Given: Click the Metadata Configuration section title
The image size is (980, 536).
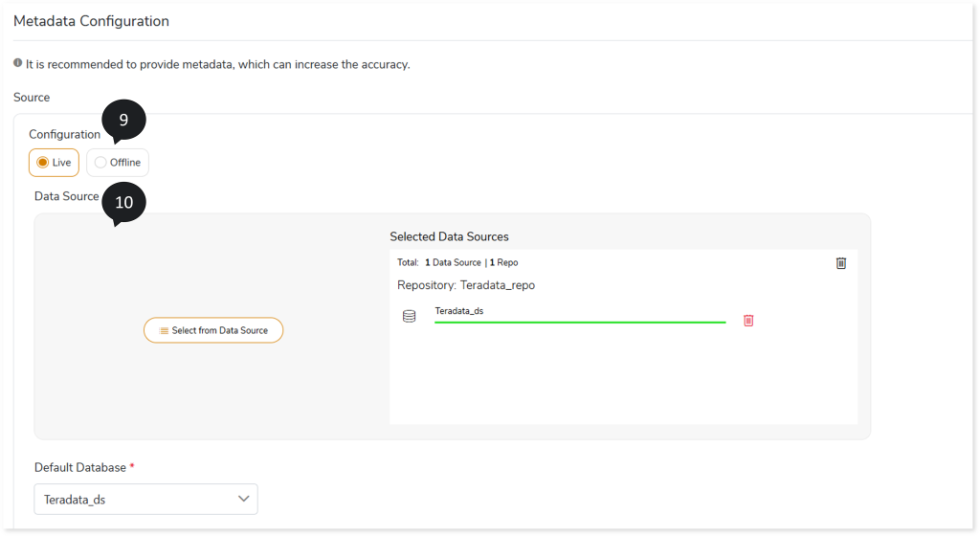Looking at the screenshot, I should point(91,21).
